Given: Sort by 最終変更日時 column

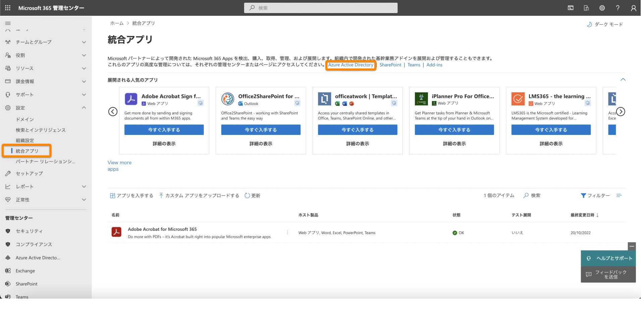Looking at the screenshot, I should pos(585,215).
